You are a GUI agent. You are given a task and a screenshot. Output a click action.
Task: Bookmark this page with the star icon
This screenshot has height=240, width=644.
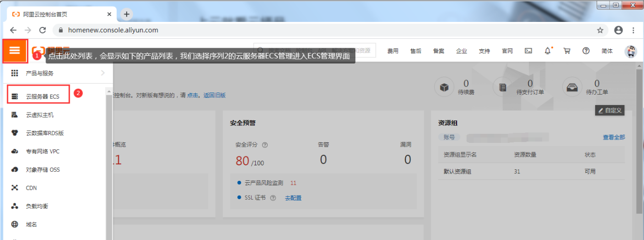pos(600,30)
